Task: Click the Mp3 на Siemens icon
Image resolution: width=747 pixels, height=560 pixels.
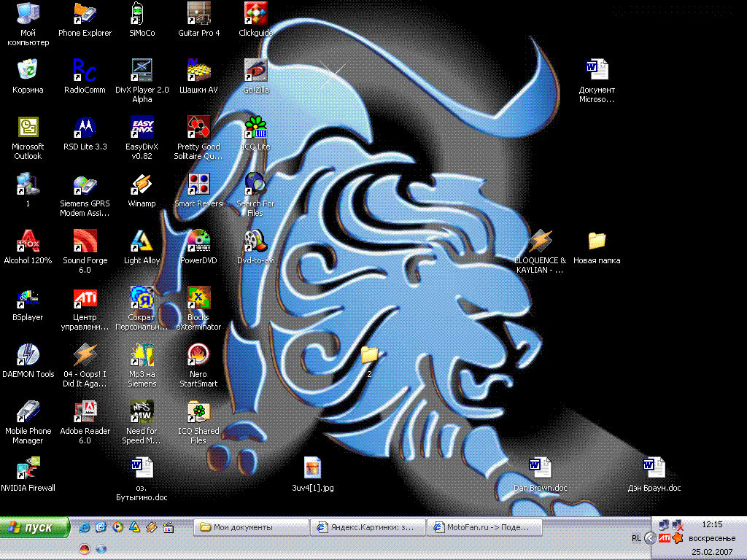Action: pyautogui.click(x=142, y=355)
